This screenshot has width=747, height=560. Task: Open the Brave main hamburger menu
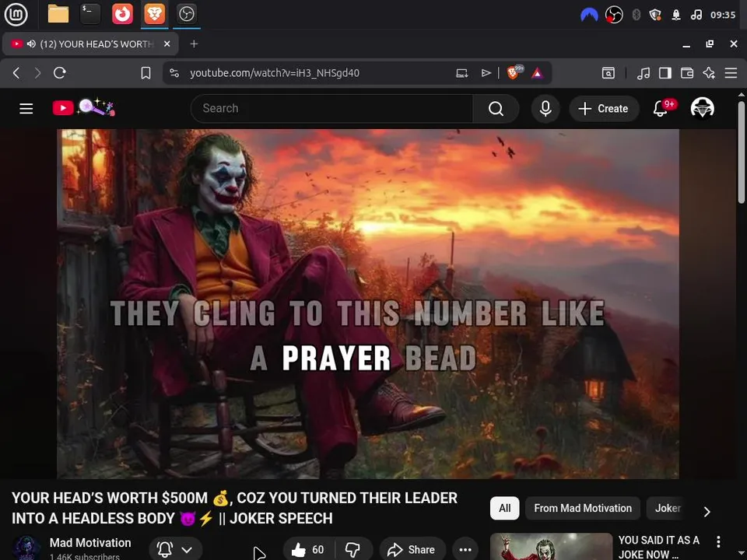tap(731, 73)
